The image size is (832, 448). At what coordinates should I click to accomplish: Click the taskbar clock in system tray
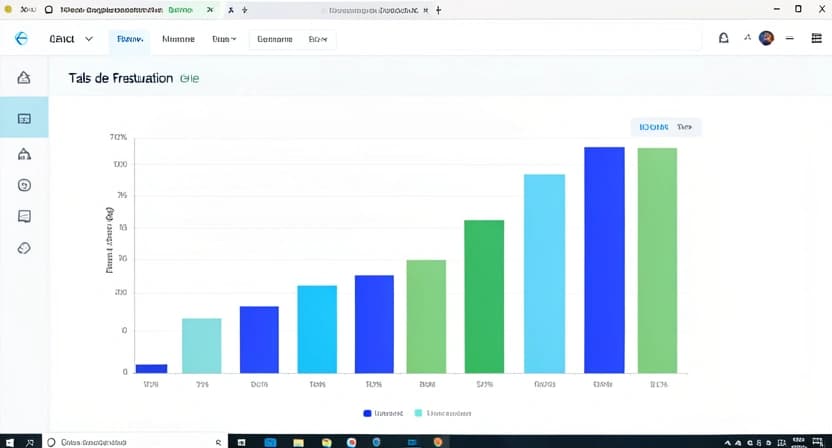pos(798,442)
